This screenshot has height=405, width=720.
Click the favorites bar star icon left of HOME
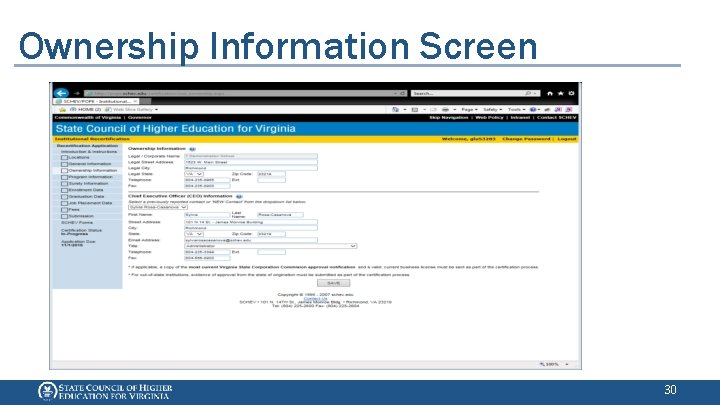62,110
